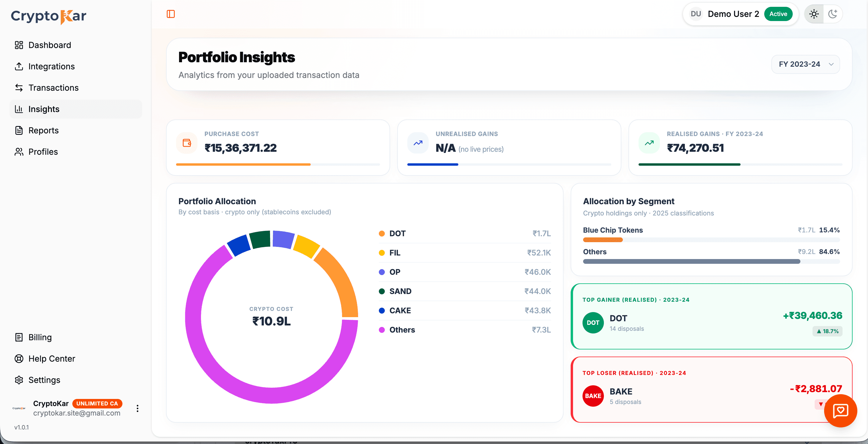Open Integrations from the sidebar
Screen dimensions: 868x444
(76, 66)
